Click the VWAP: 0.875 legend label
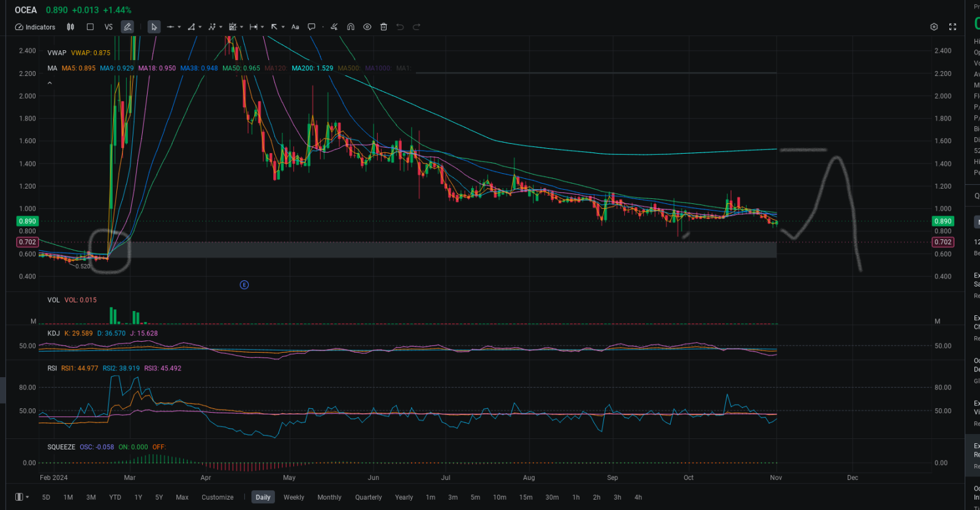The image size is (980, 510). [91, 53]
